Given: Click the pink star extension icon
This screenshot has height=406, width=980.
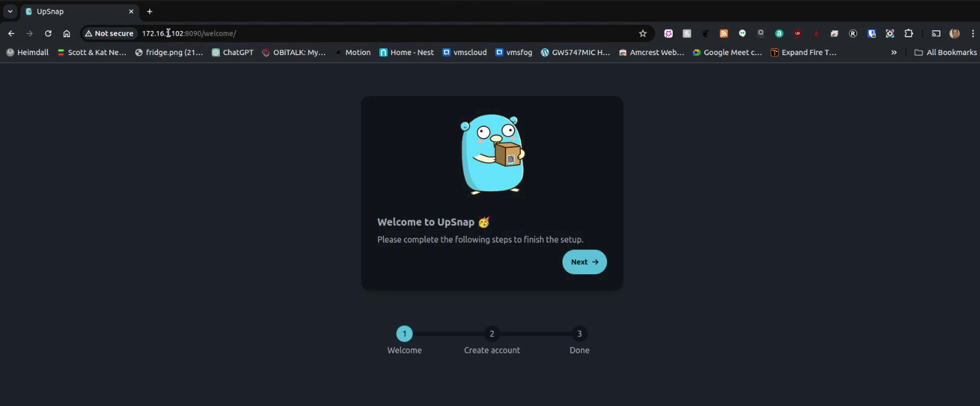Looking at the screenshot, I should (668, 33).
